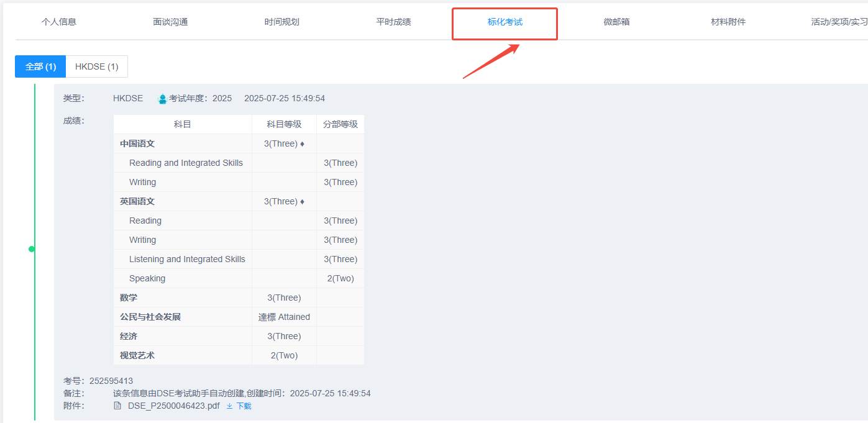868x423 pixels.
Task: Switch to the 面谈沟通 tab
Action: point(170,22)
